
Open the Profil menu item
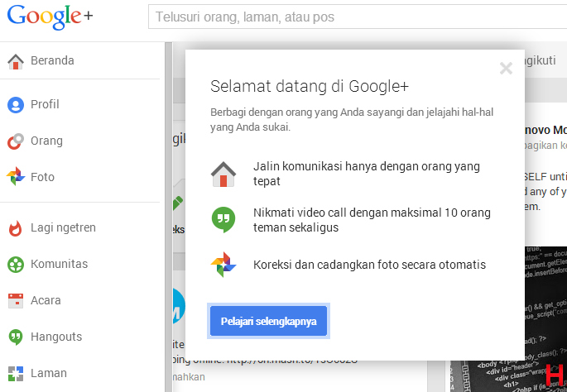[x=45, y=104]
